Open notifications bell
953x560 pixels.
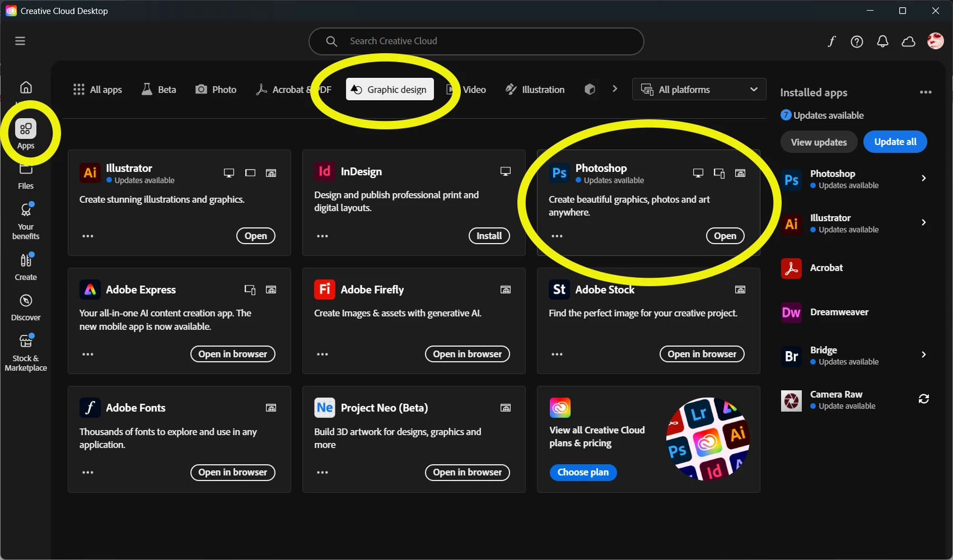[x=882, y=41]
